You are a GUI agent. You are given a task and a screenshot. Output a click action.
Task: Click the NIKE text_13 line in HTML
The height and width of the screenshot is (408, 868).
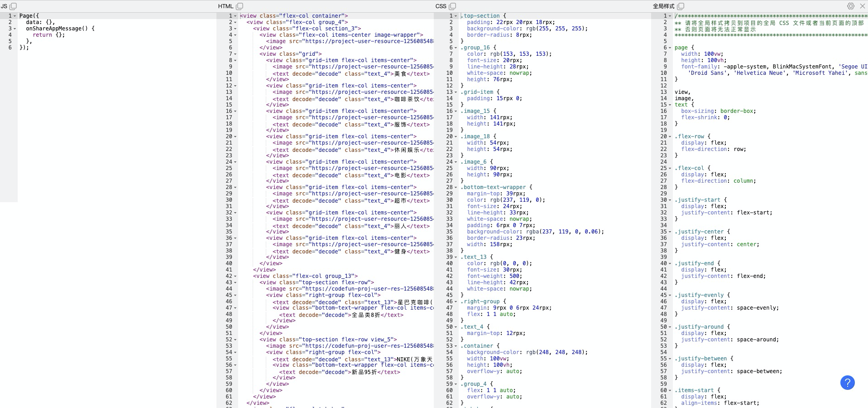point(353,359)
